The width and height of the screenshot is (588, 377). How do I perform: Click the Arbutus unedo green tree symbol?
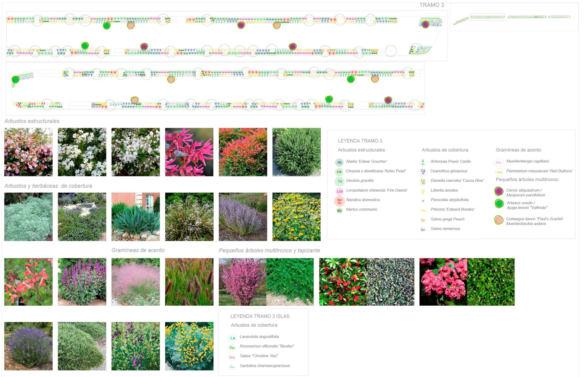(x=499, y=204)
